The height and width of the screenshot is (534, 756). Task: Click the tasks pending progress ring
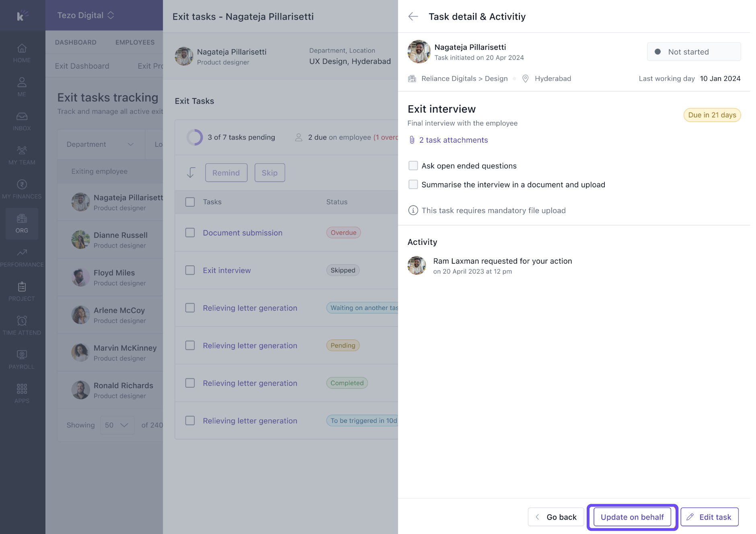tap(195, 137)
